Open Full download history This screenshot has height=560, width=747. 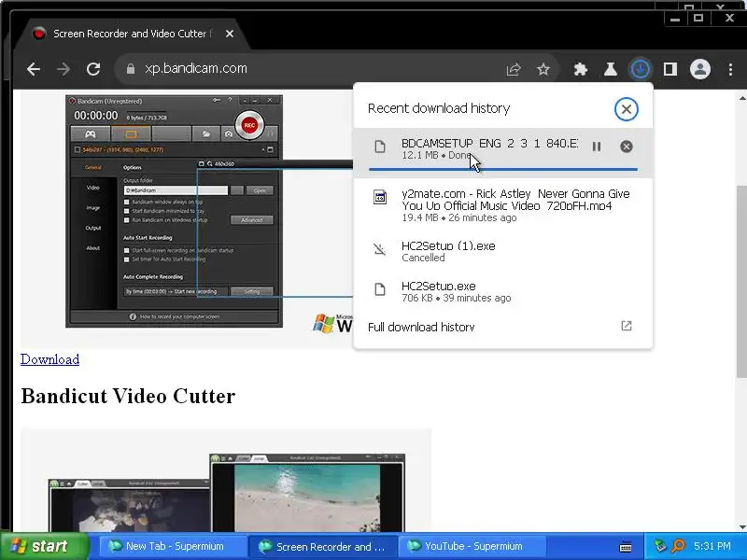point(503,327)
